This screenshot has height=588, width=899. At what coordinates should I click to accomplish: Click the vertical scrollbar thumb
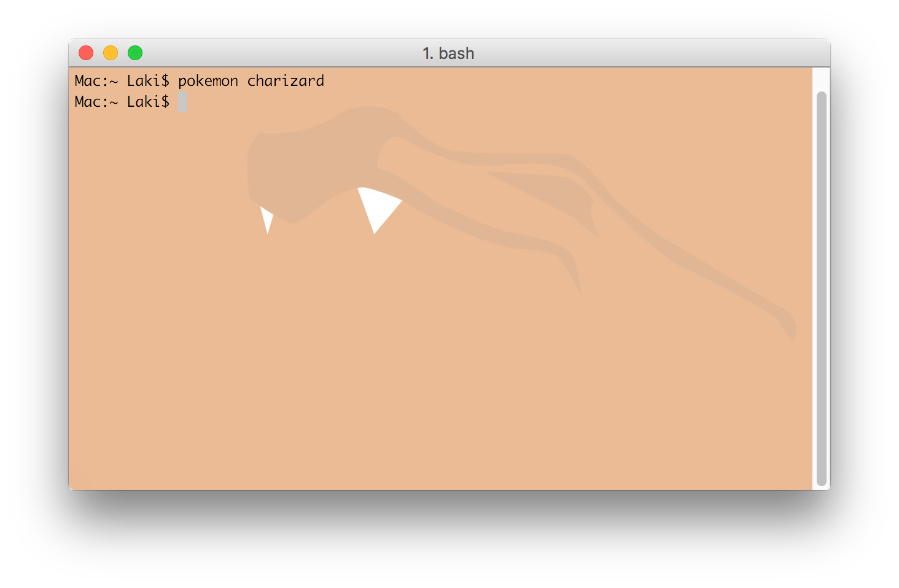(822, 288)
